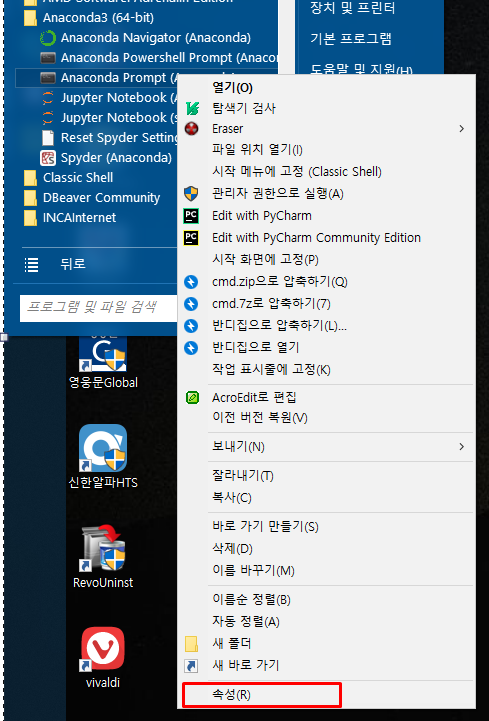The width and height of the screenshot is (489, 721).
Task: Select 이름 바꾸기(M)
Action: (x=253, y=571)
